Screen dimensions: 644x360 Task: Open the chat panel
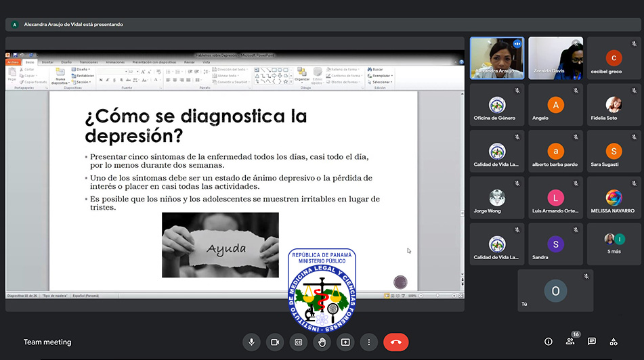coord(592,342)
